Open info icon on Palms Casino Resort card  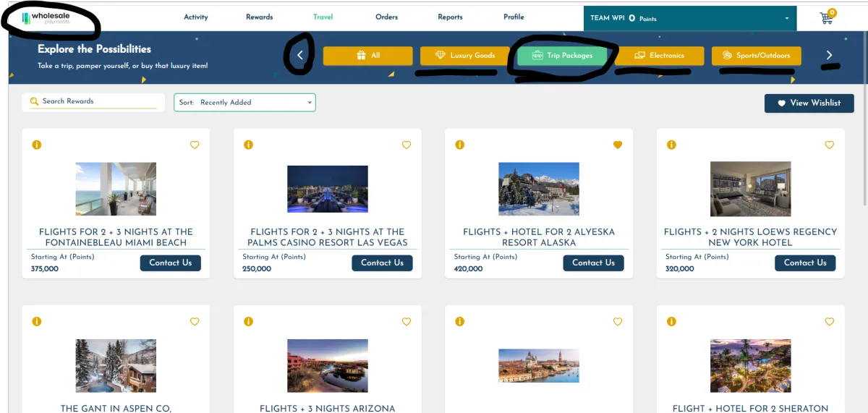pos(248,145)
